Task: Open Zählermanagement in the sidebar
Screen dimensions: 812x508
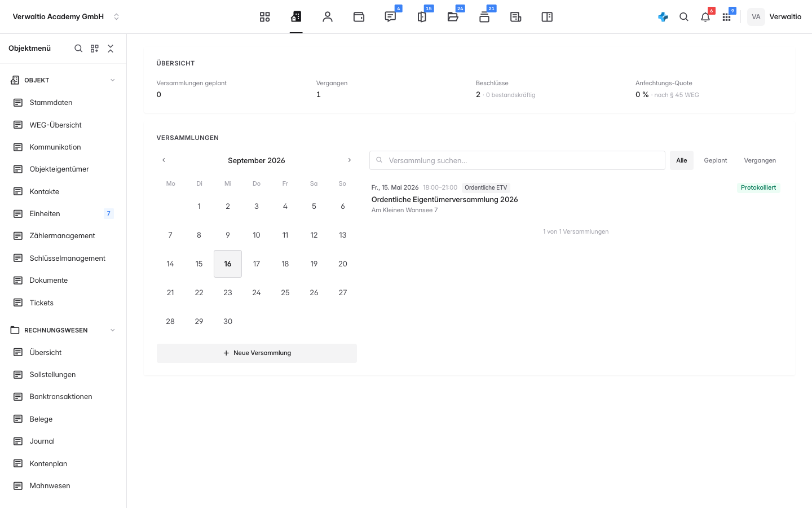Action: pyautogui.click(x=63, y=236)
